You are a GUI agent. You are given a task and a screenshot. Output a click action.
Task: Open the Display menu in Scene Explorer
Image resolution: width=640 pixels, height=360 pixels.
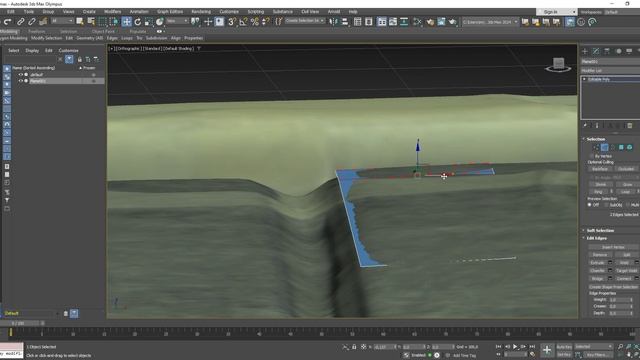pos(32,51)
